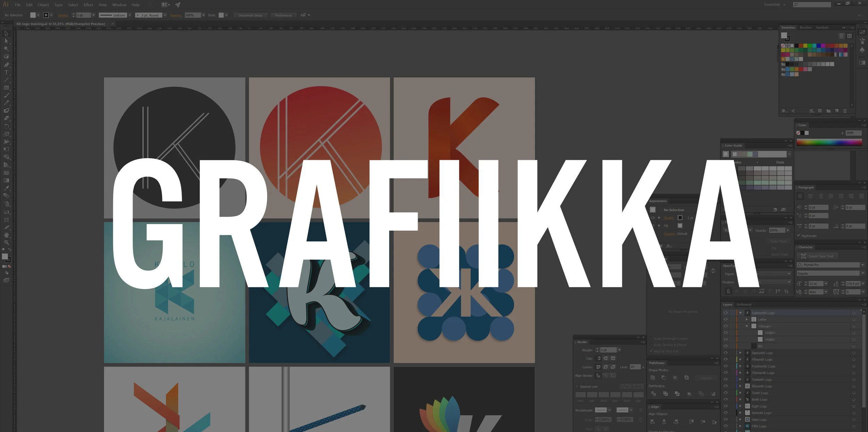Select the Rectangle tool

[x=6, y=88]
